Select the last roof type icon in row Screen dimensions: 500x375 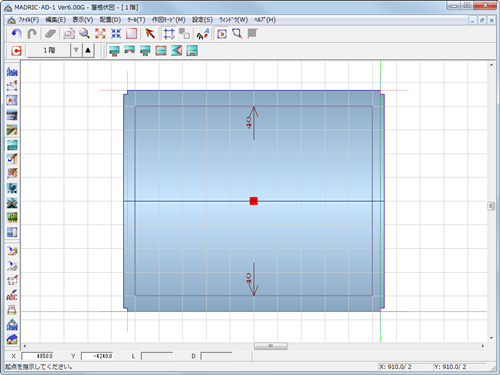(x=192, y=51)
